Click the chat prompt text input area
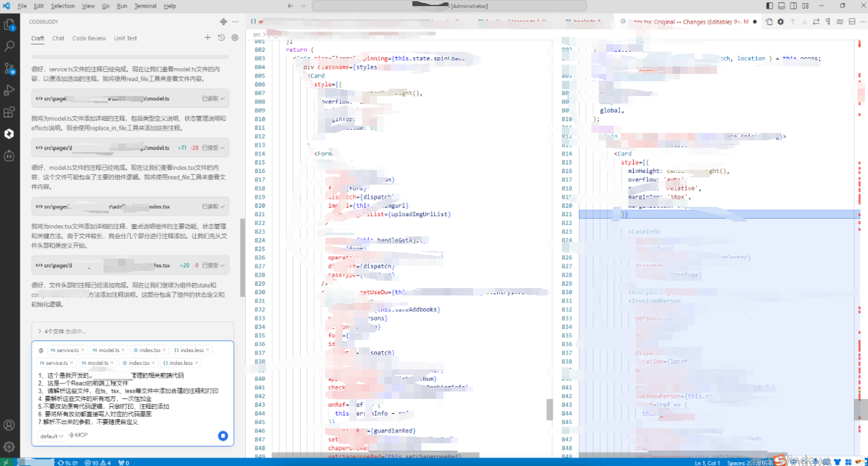The image size is (868, 466). point(132,398)
